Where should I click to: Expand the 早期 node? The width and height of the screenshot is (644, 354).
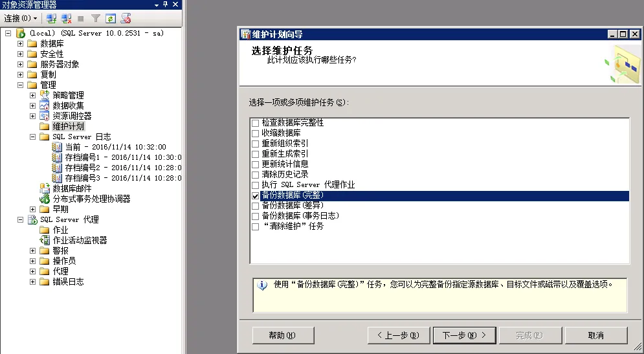pos(33,210)
